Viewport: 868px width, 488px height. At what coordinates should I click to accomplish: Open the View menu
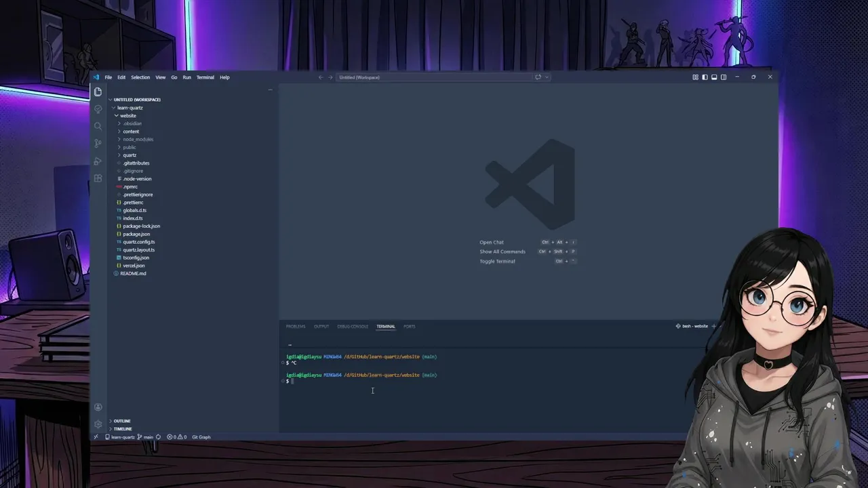pyautogui.click(x=161, y=77)
